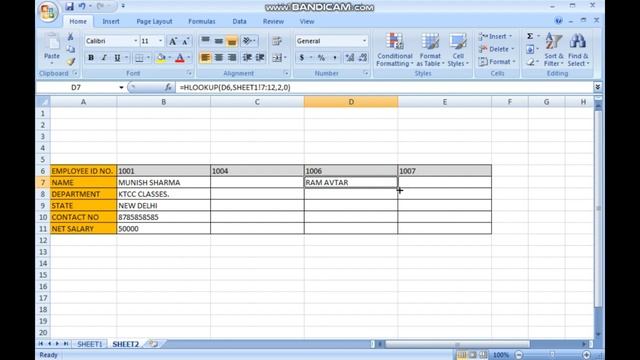Click the text Orientation icon

pyautogui.click(x=247, y=40)
